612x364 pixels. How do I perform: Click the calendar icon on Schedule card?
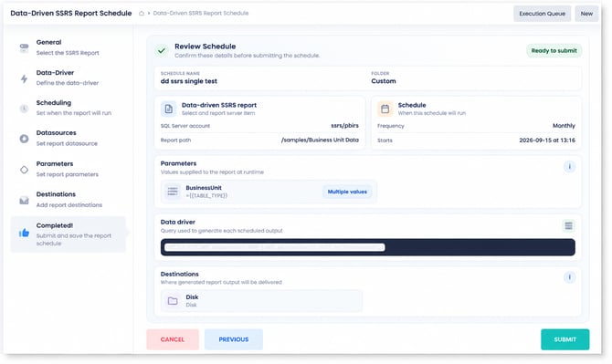[385, 109]
